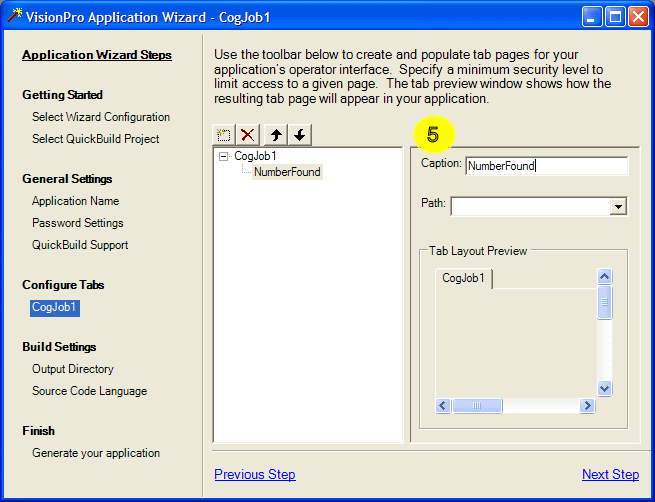Image resolution: width=655 pixels, height=502 pixels.
Task: Move the selected item down with the arrow icon
Action: (299, 135)
